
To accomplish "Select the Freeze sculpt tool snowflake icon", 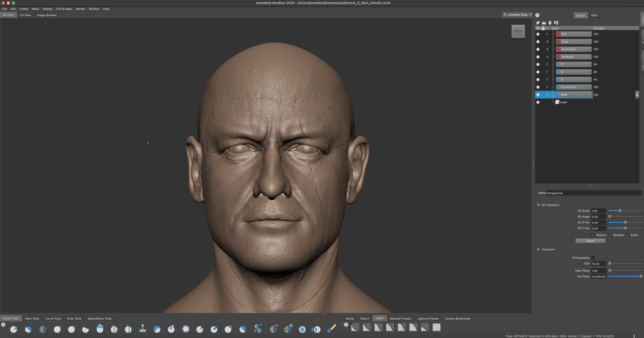I will pyautogui.click(x=302, y=329).
